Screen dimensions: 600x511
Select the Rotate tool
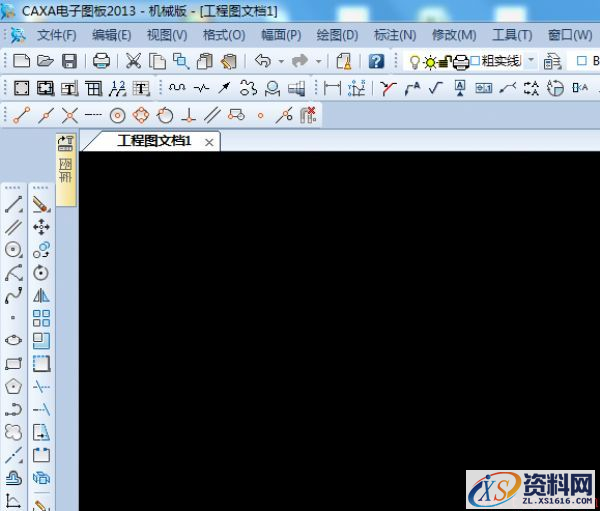[x=41, y=273]
